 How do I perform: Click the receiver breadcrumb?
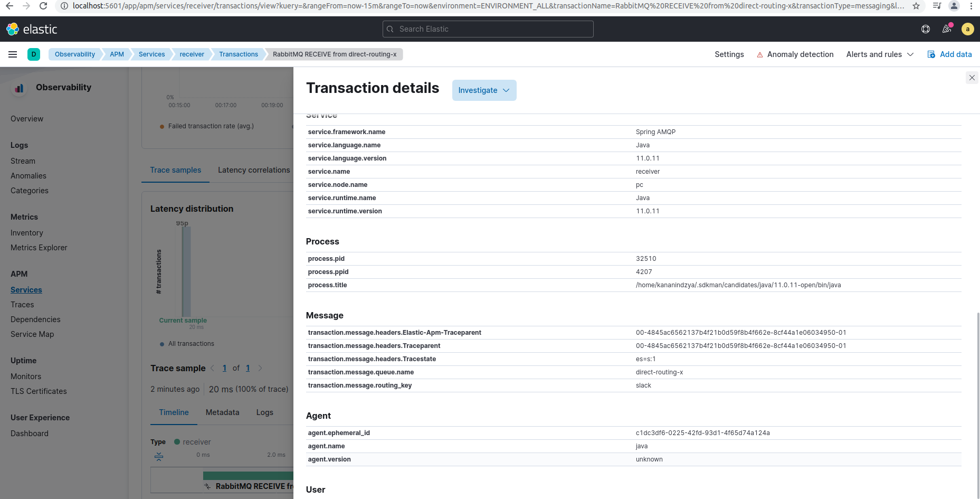(x=192, y=54)
